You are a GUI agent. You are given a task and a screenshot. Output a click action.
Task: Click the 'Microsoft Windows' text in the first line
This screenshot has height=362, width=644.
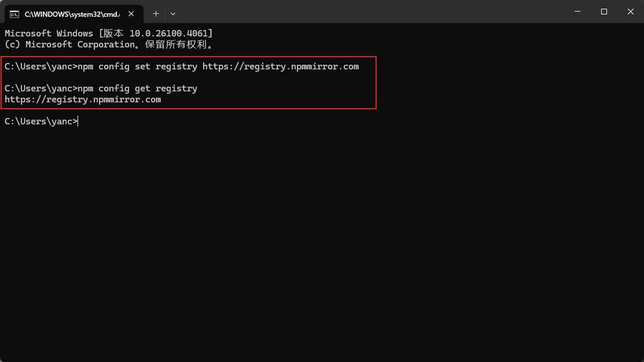click(x=49, y=33)
